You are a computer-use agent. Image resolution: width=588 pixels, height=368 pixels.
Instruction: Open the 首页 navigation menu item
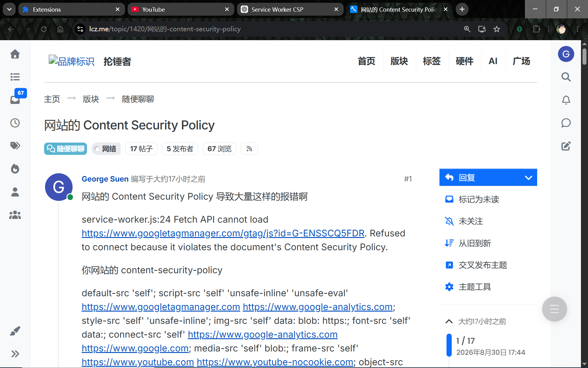pyautogui.click(x=367, y=61)
